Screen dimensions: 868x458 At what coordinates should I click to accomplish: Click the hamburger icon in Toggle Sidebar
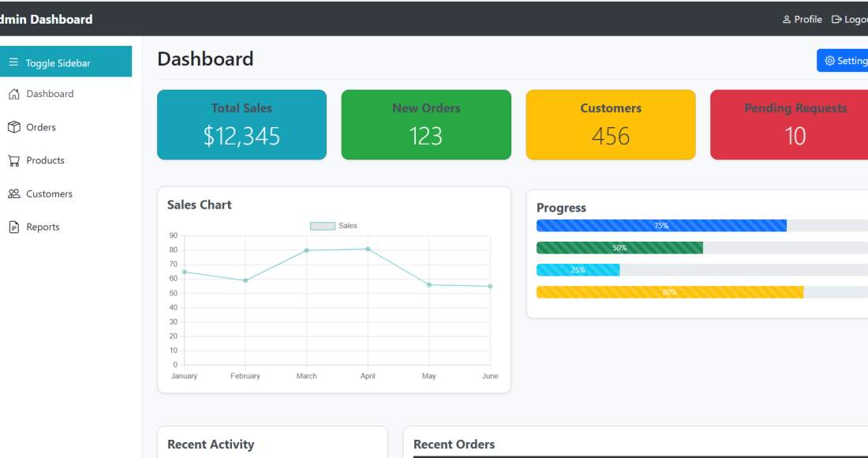[13, 62]
